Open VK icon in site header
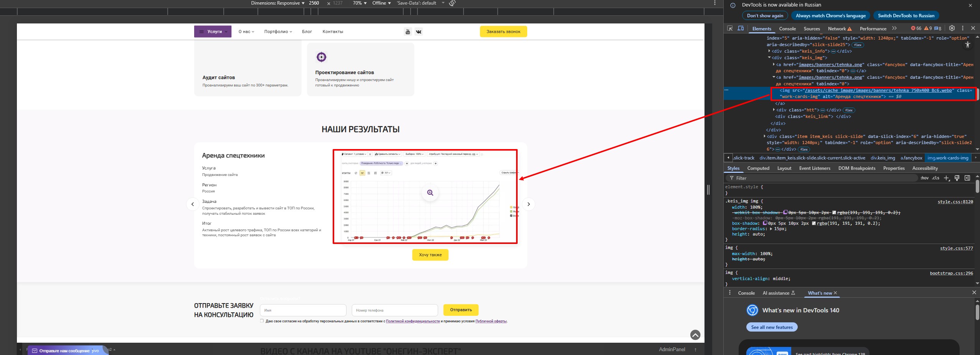This screenshot has width=980, height=355. tap(419, 32)
